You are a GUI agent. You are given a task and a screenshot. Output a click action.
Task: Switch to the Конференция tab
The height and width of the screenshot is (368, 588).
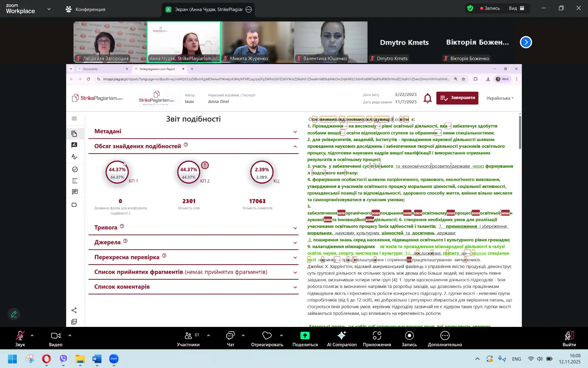tap(85, 10)
